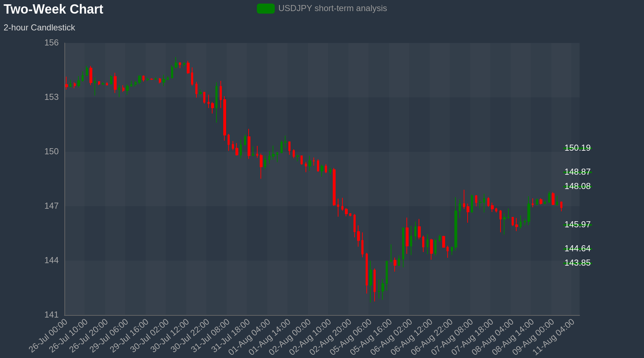The width and height of the screenshot is (644, 358).
Task: Click the 144 y-axis tick label
Action: click(x=52, y=261)
